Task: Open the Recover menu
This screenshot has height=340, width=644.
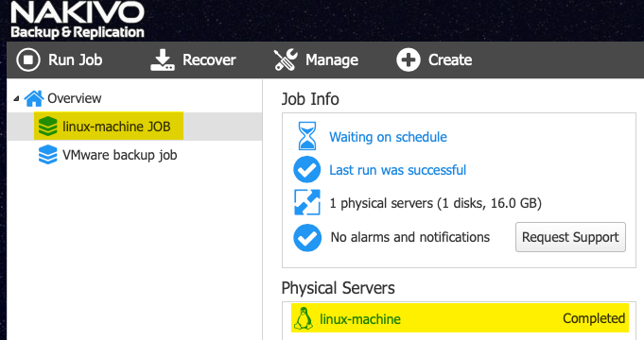Action: click(x=193, y=59)
